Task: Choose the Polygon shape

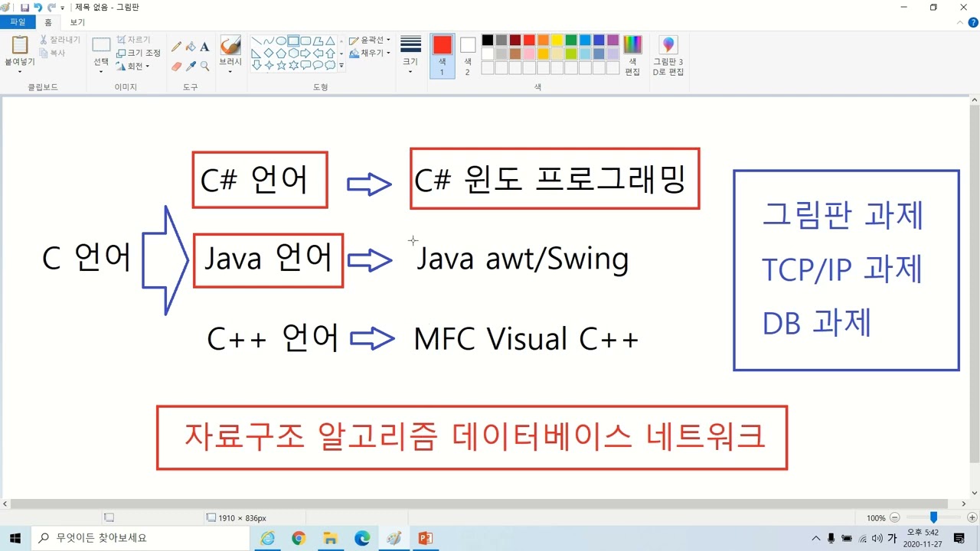Action: [318, 41]
